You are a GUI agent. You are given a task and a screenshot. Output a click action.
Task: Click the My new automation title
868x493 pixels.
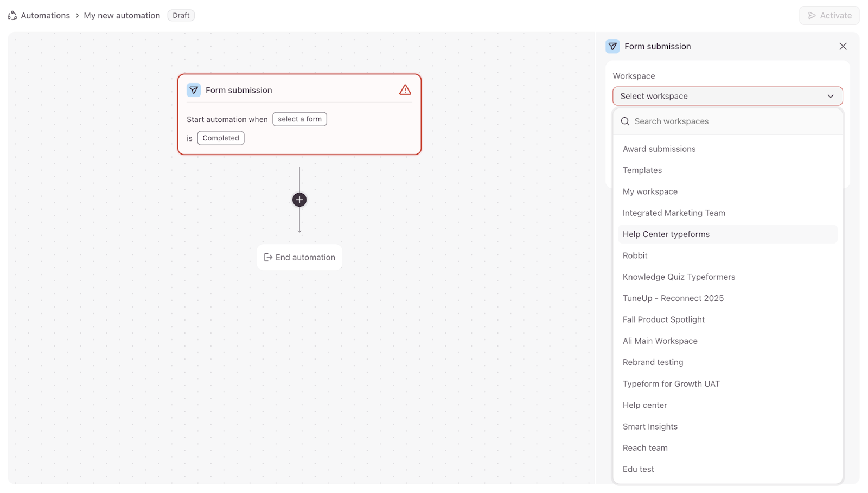122,16
